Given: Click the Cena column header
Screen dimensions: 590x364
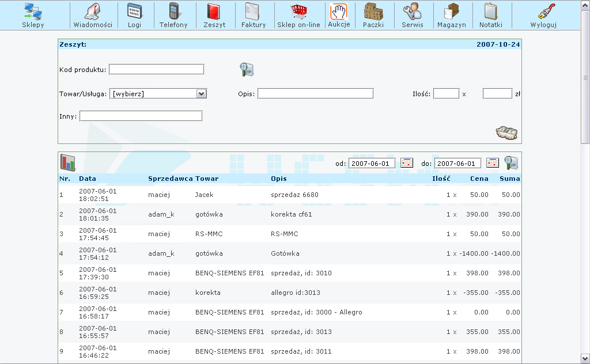Looking at the screenshot, I should coord(479,179).
